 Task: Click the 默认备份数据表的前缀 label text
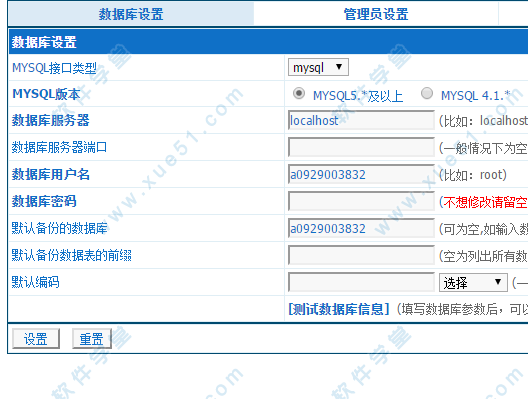(x=71, y=255)
